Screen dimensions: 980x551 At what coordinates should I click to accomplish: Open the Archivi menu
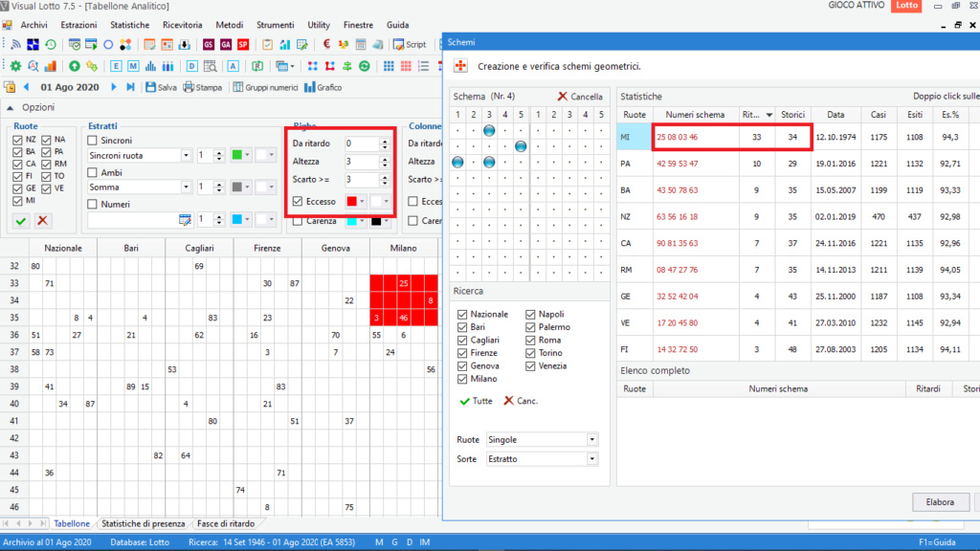point(33,25)
